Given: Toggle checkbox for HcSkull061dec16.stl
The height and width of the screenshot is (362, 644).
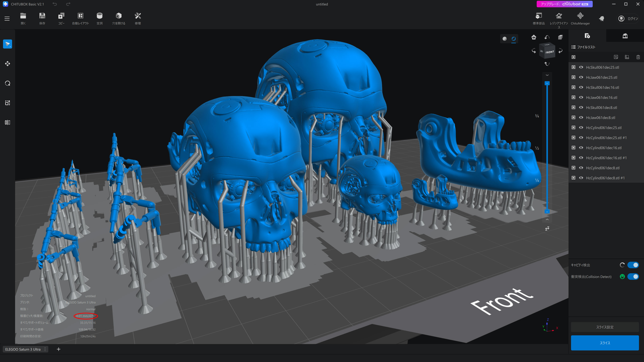Looking at the screenshot, I should point(574,87).
